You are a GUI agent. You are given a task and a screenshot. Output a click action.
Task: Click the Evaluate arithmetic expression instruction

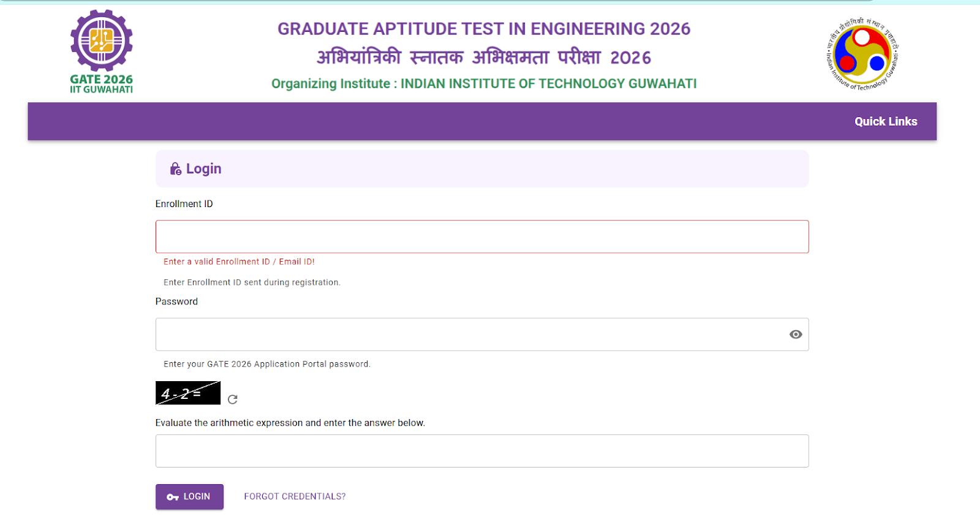pyautogui.click(x=290, y=423)
